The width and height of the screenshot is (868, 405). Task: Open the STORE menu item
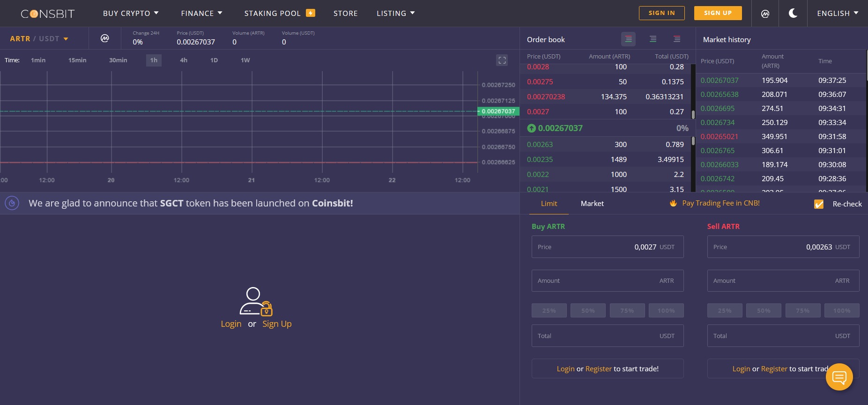(x=346, y=13)
